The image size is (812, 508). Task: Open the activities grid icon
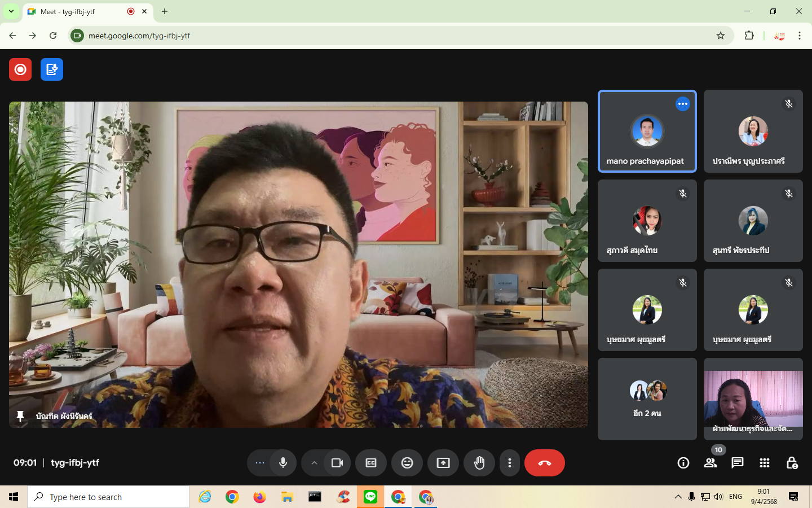(765, 463)
